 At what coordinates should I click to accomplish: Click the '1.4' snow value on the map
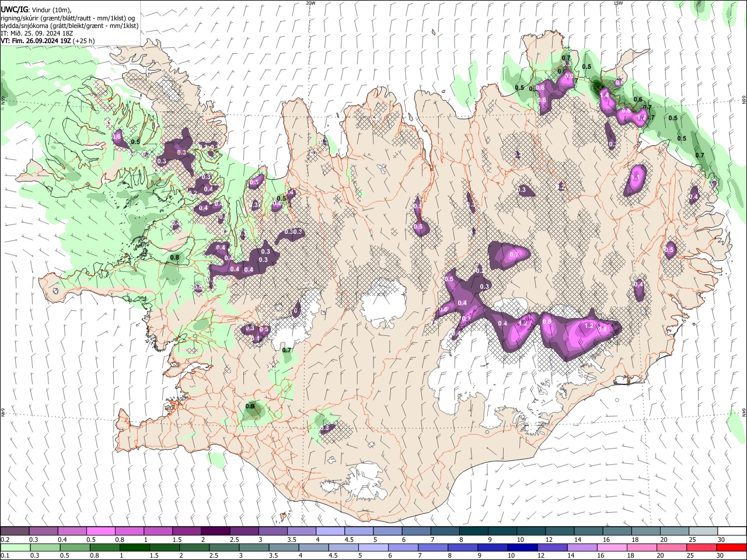click(605, 94)
